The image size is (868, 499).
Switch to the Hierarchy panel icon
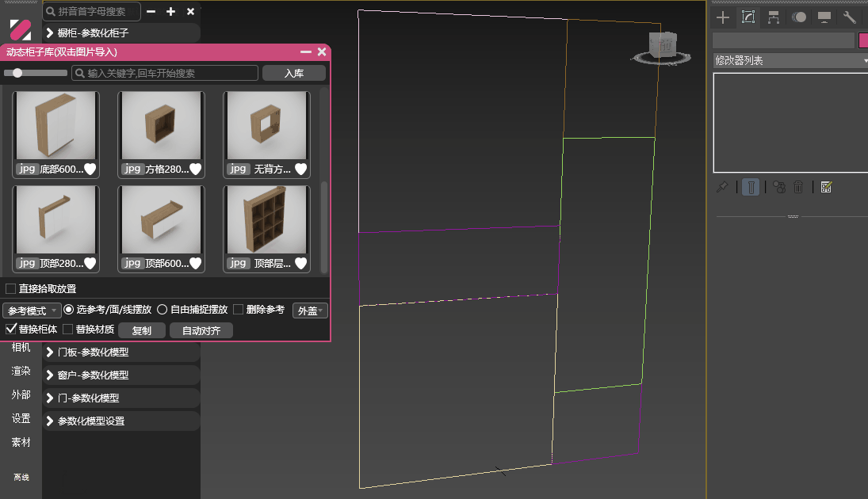(773, 17)
